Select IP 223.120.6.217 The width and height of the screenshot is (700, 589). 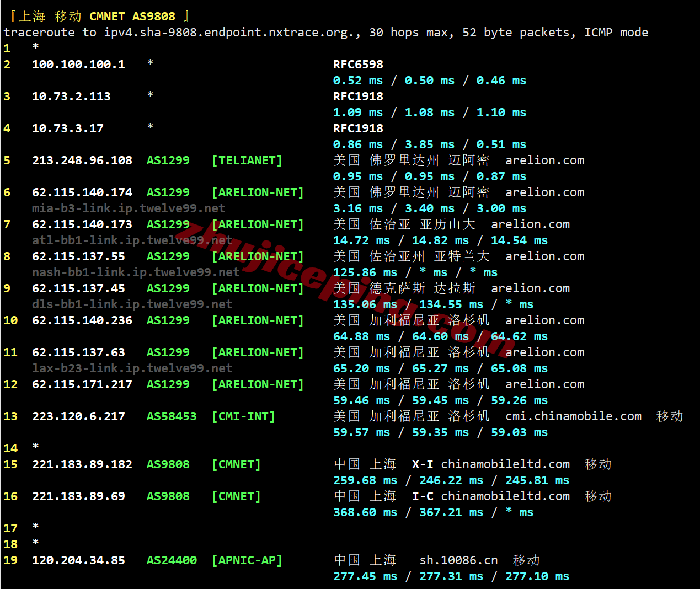point(78,416)
